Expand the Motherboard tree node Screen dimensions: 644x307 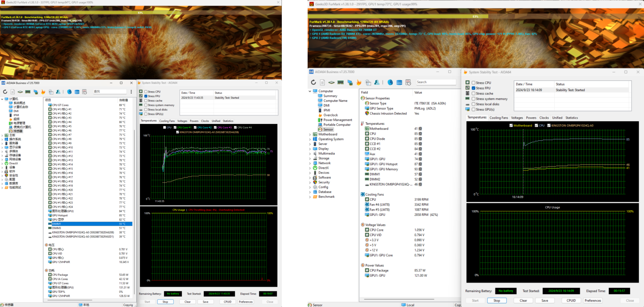tap(310, 134)
